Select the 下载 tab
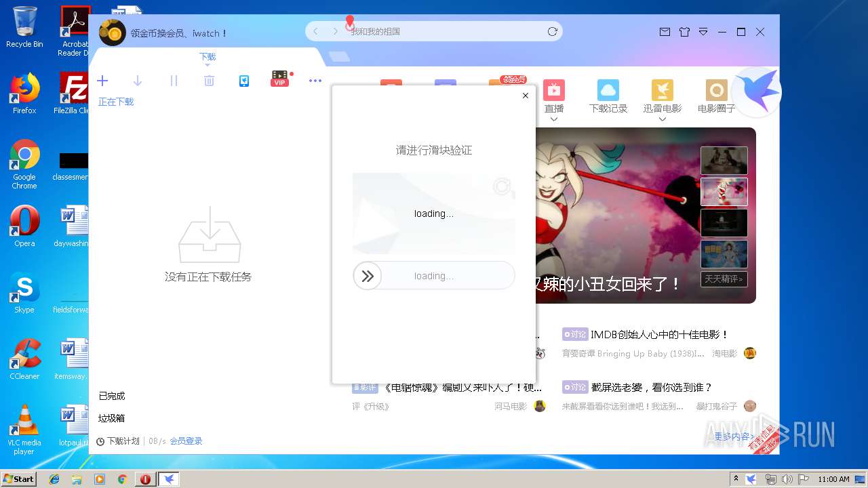 click(208, 57)
